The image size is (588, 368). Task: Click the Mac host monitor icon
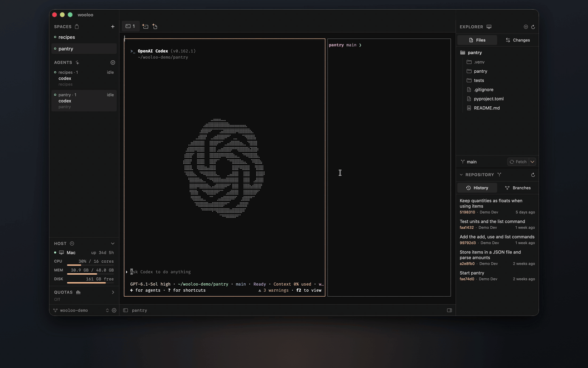(x=62, y=253)
